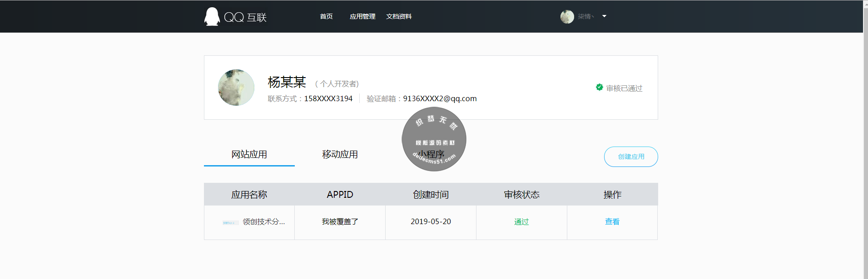Click the 创建应用 button
Viewport: 868px width, 279px height.
tap(631, 157)
